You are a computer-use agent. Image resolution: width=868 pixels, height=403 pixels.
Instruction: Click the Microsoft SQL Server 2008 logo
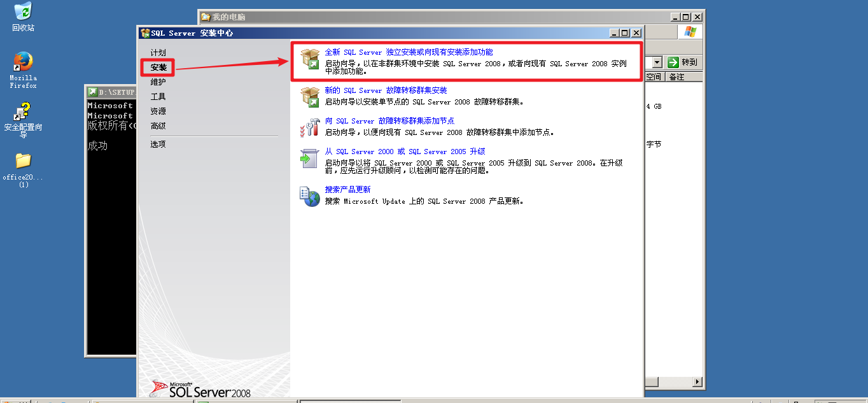pyautogui.click(x=185, y=388)
